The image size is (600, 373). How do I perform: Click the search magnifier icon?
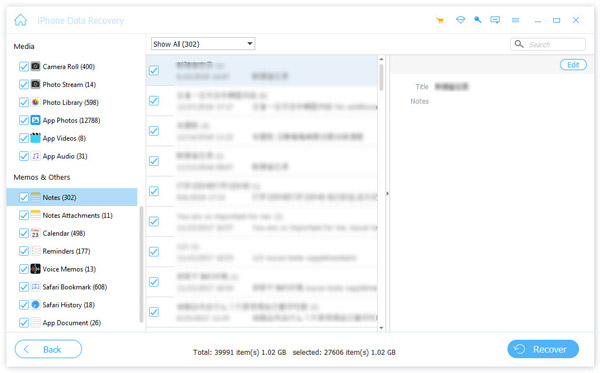[519, 44]
